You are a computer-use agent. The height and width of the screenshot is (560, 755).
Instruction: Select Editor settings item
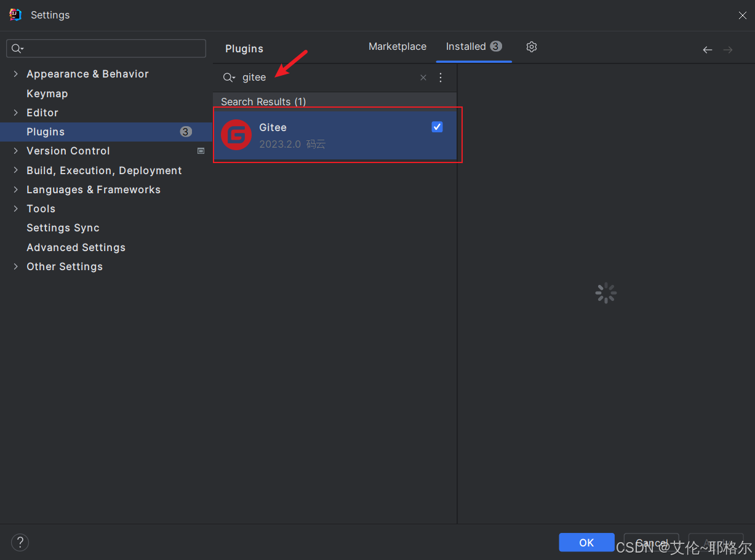coord(42,113)
